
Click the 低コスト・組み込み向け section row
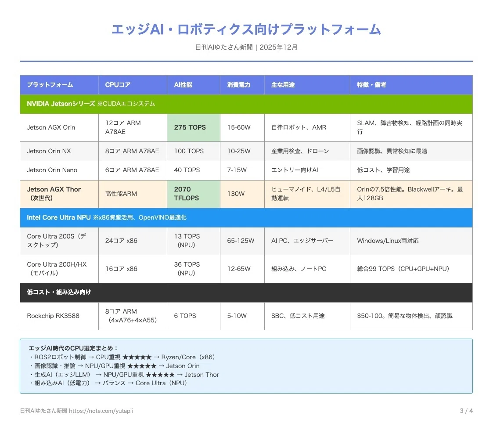[x=246, y=293]
